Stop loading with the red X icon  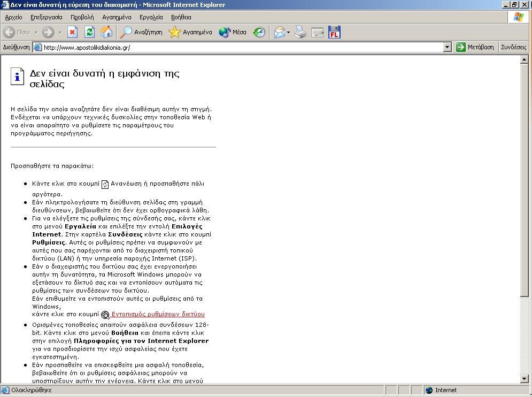(x=72, y=32)
